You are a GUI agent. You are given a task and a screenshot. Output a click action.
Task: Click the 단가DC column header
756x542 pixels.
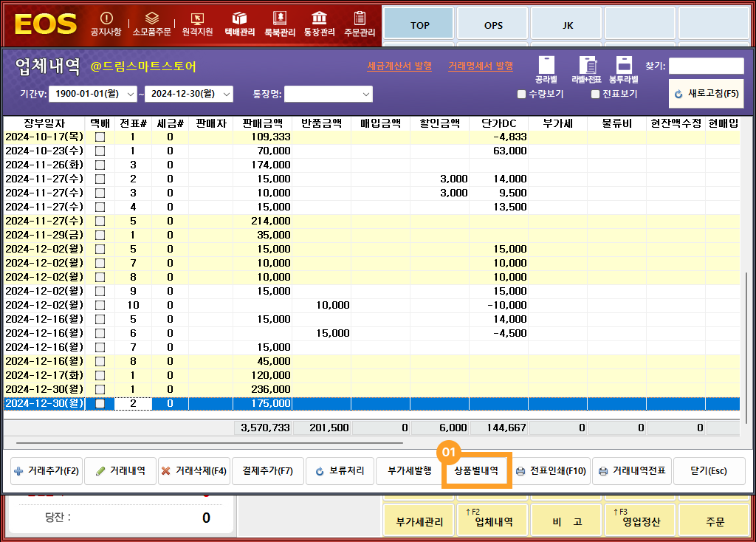pos(498,123)
